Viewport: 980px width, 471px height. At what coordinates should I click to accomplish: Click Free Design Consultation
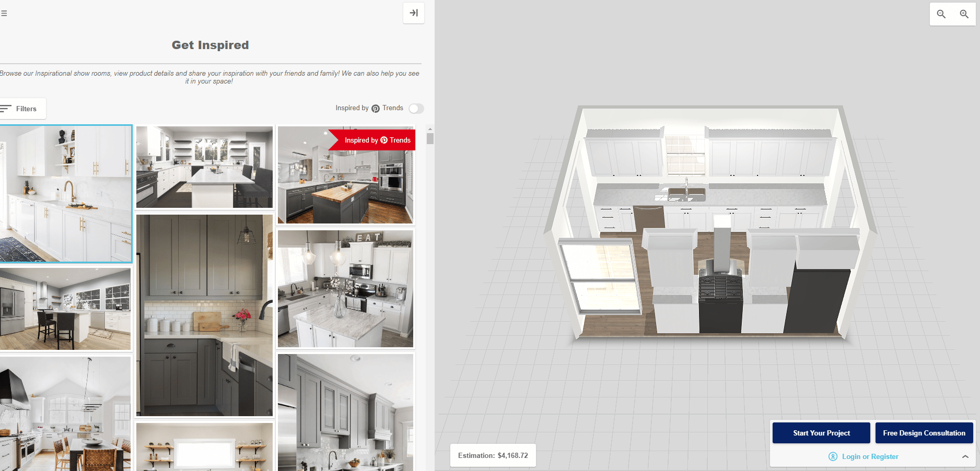[924, 433]
